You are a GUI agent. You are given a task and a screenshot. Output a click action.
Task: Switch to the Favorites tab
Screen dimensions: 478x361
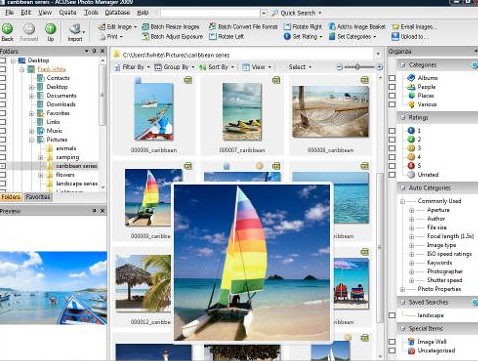[38, 197]
